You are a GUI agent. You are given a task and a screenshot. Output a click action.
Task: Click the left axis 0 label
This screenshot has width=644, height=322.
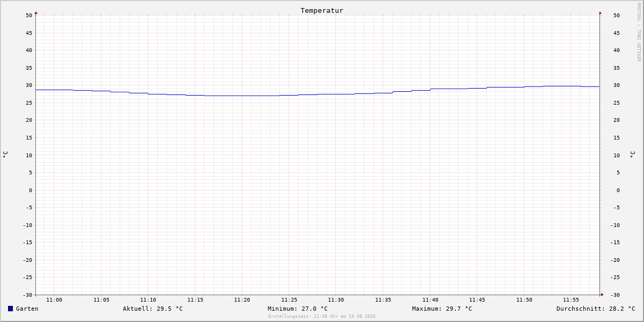(31, 190)
